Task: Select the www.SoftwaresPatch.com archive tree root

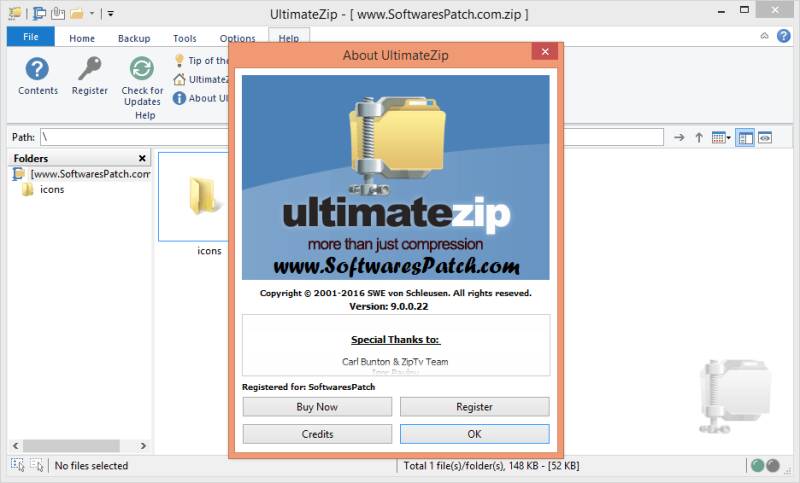Action: [x=84, y=174]
